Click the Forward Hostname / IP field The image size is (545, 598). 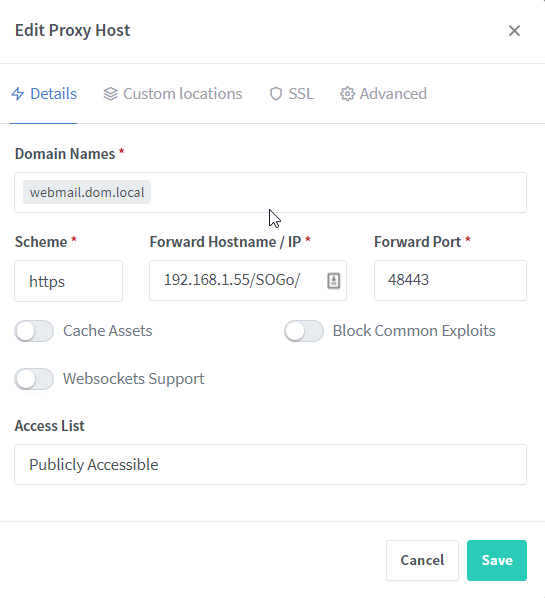[248, 281]
